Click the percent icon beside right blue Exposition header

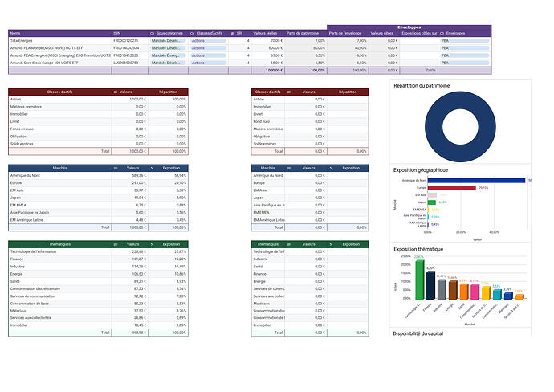331,168
